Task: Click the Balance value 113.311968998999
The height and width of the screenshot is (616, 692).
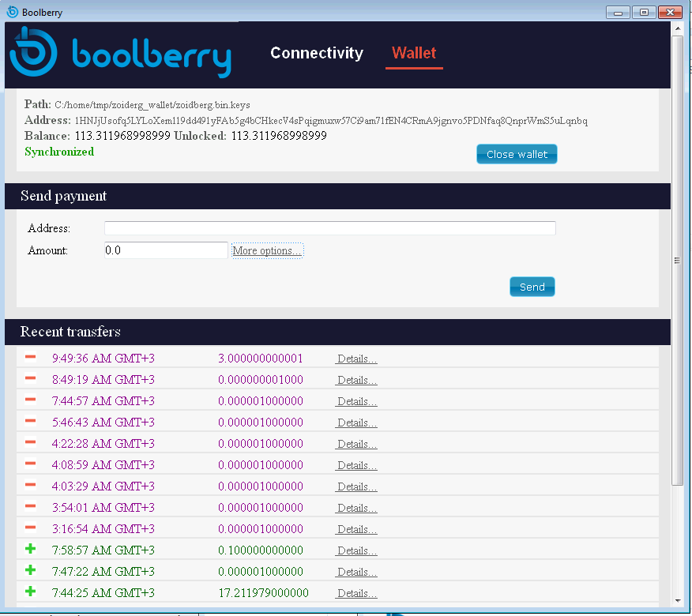Action: pos(122,136)
